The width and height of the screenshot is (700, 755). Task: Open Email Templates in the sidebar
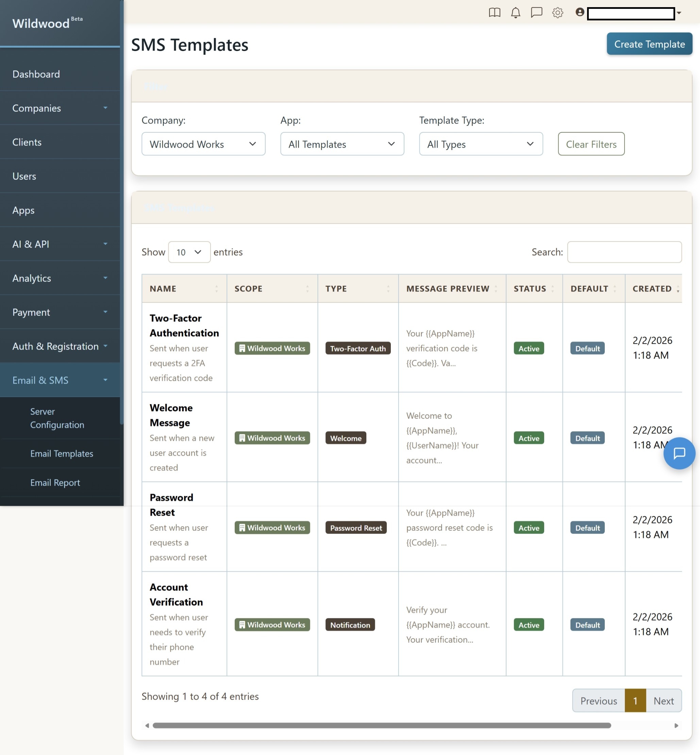[61, 453]
